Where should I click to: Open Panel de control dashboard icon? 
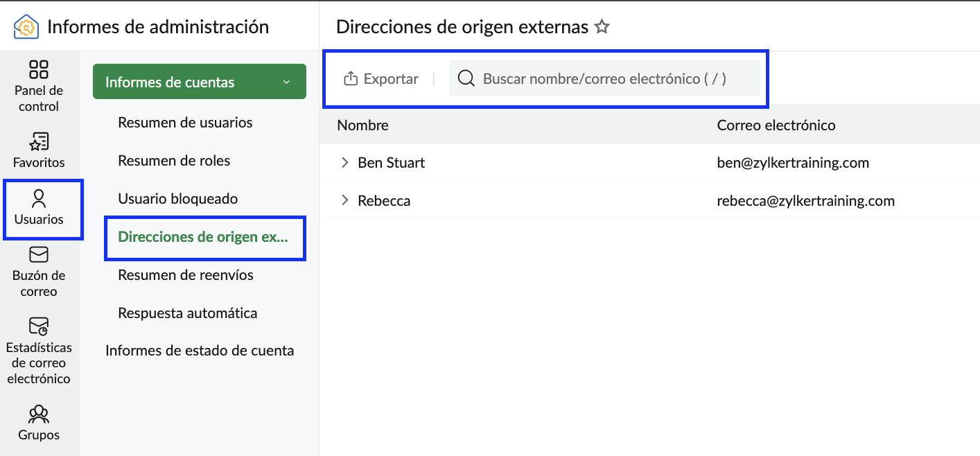[39, 69]
